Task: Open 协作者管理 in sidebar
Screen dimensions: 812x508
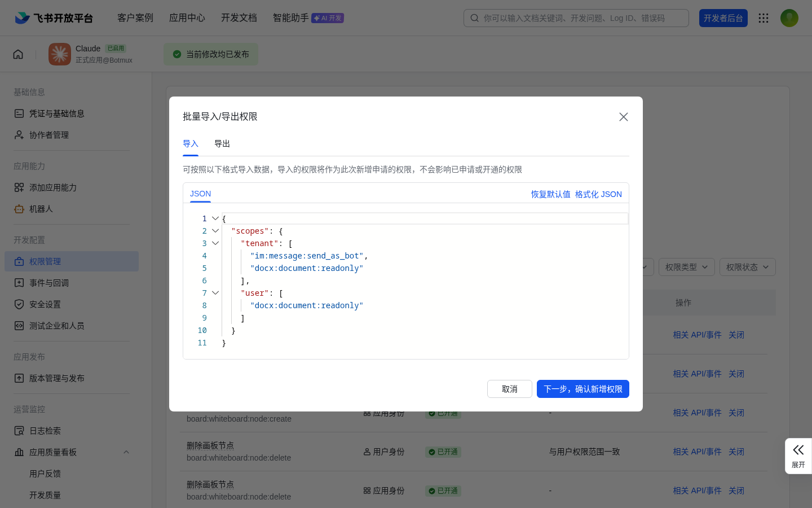Action: click(x=72, y=135)
